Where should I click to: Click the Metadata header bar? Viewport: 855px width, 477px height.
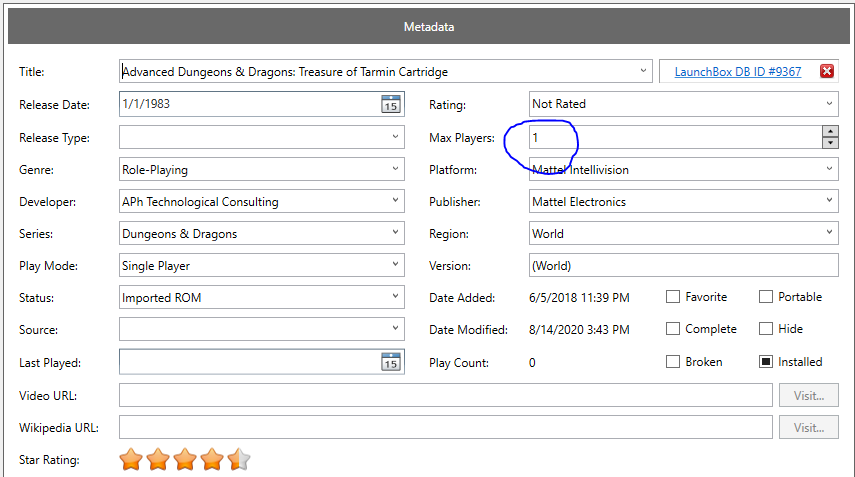(429, 26)
